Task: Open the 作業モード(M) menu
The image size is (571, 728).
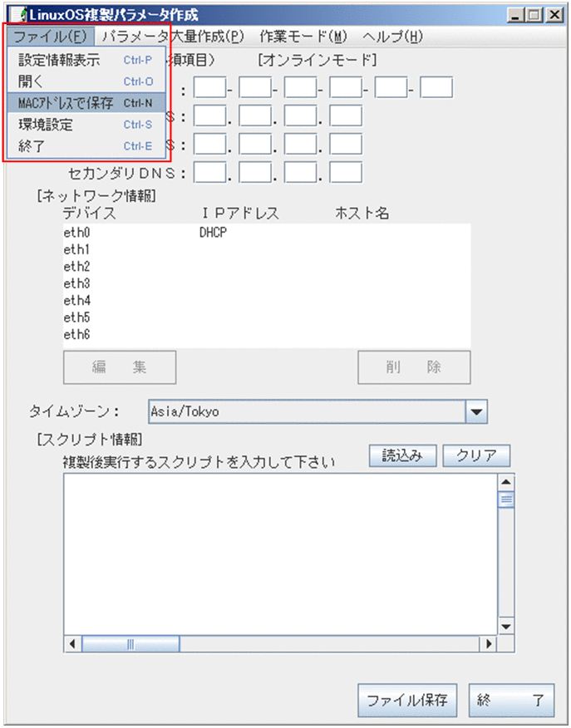Action: (x=303, y=37)
